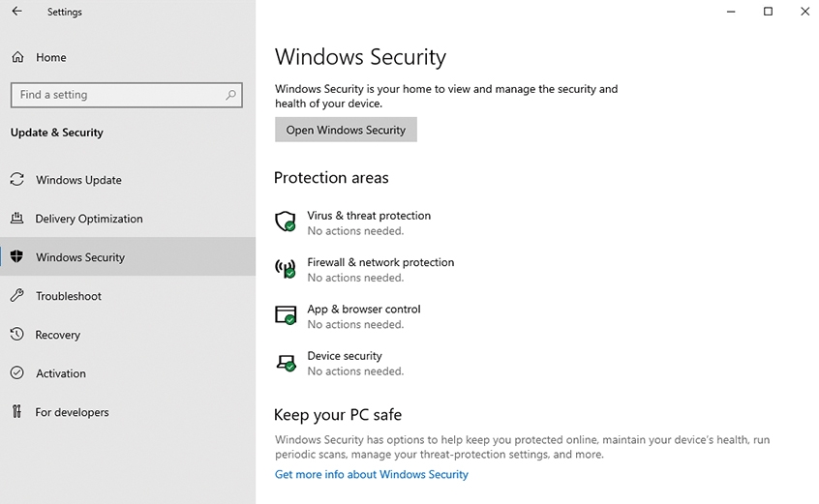Click the Activation checkmark circle icon
Viewport: 819px width, 504px height.
tap(16, 372)
